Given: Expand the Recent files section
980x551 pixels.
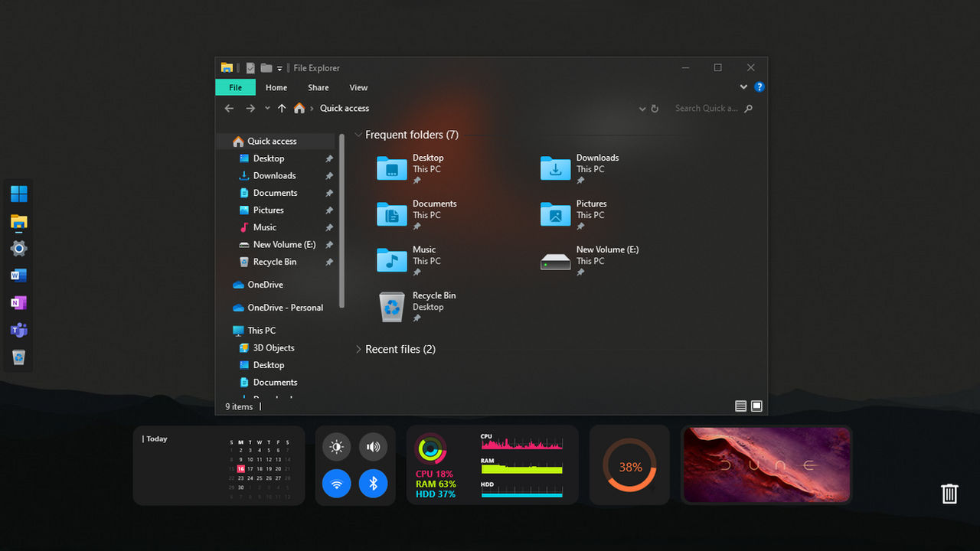Looking at the screenshot, I should pos(358,349).
